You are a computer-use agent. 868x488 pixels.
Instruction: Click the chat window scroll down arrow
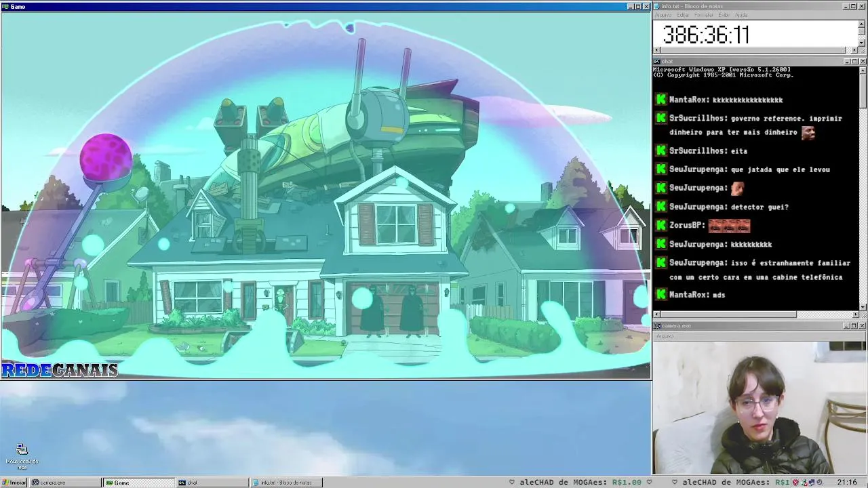click(863, 307)
